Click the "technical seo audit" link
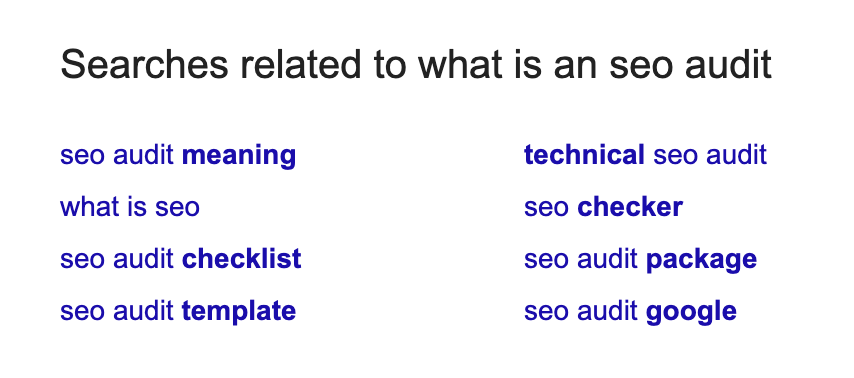This screenshot has width=854, height=378. [645, 155]
